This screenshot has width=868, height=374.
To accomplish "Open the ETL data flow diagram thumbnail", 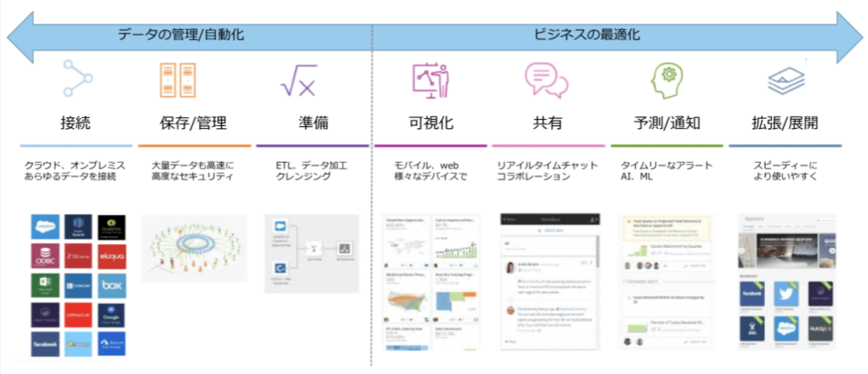I will click(x=307, y=253).
